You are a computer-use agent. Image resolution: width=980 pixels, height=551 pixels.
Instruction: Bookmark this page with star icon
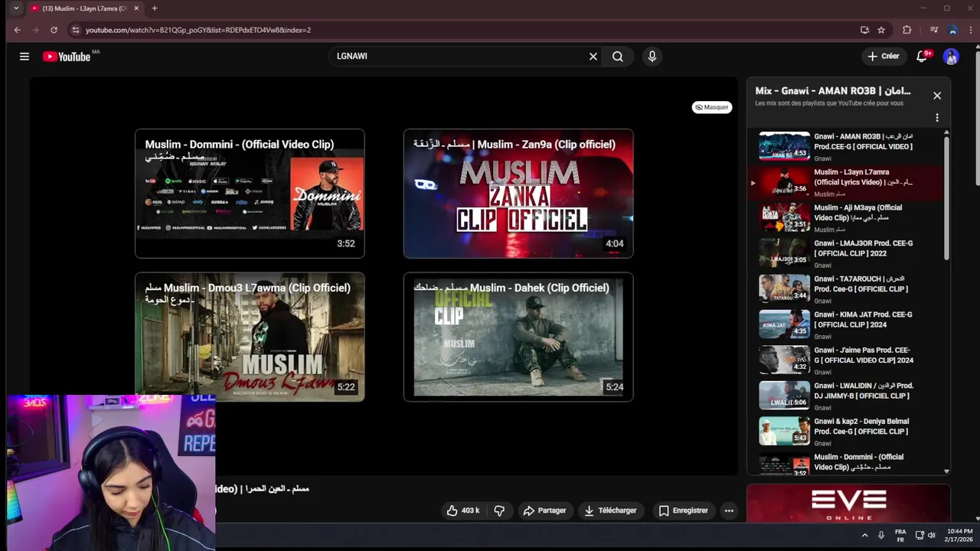click(x=881, y=30)
